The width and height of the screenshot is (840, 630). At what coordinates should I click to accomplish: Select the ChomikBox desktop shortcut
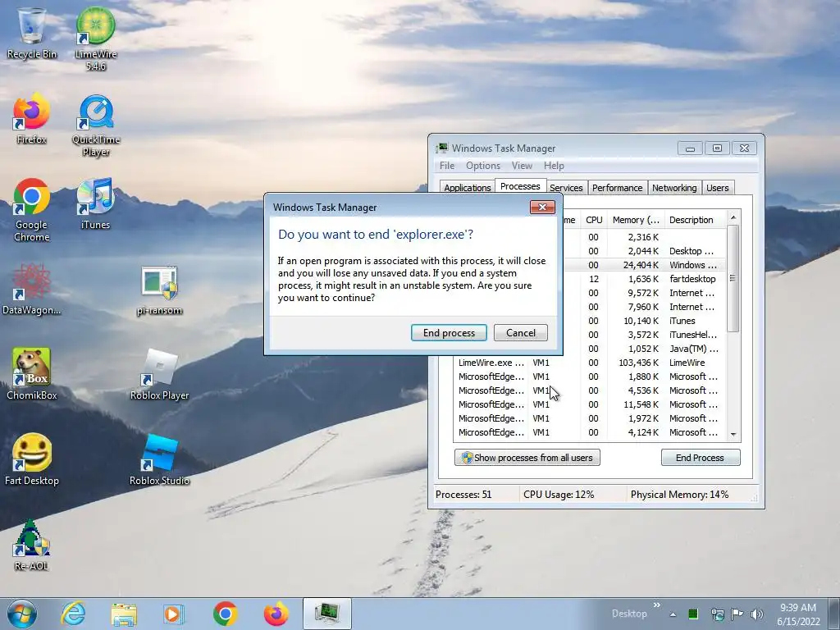tap(32, 374)
